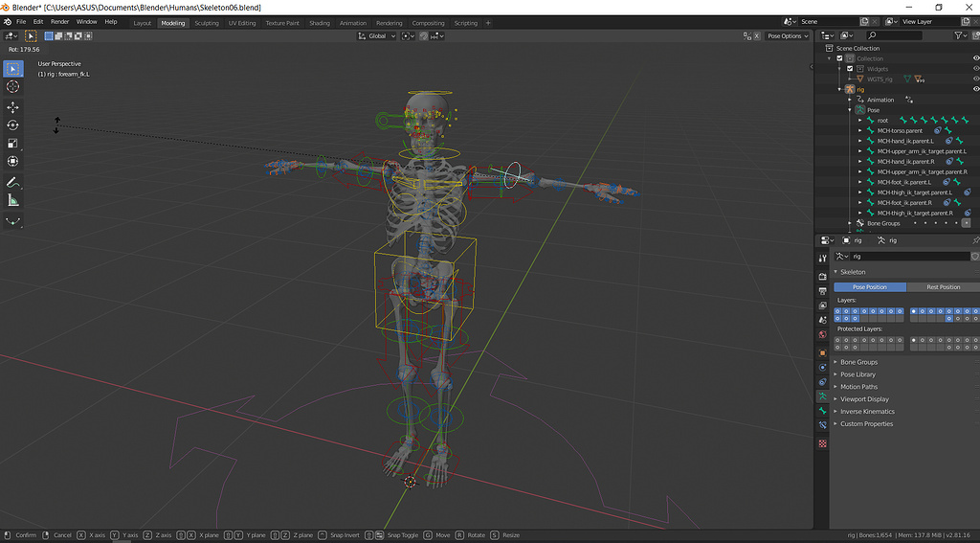Image resolution: width=980 pixels, height=543 pixels.
Task: Toggle fake user shield beside rig name
Action: pyautogui.click(x=975, y=257)
